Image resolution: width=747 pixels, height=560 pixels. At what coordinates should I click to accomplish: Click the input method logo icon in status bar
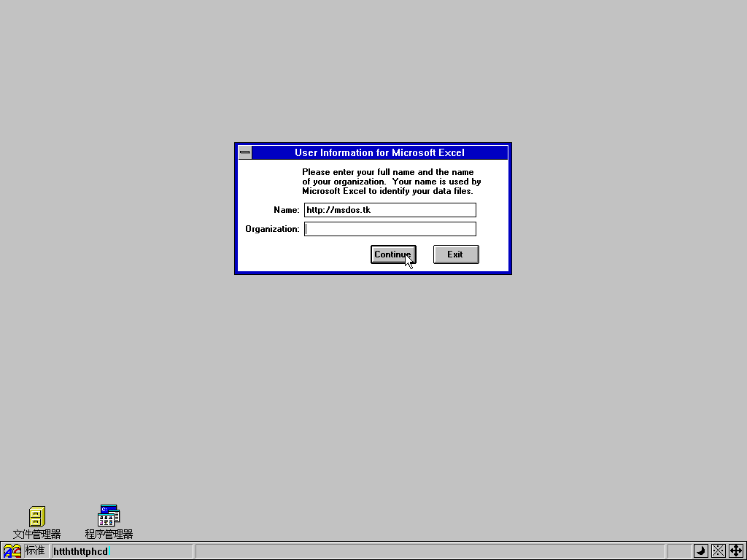(x=12, y=551)
